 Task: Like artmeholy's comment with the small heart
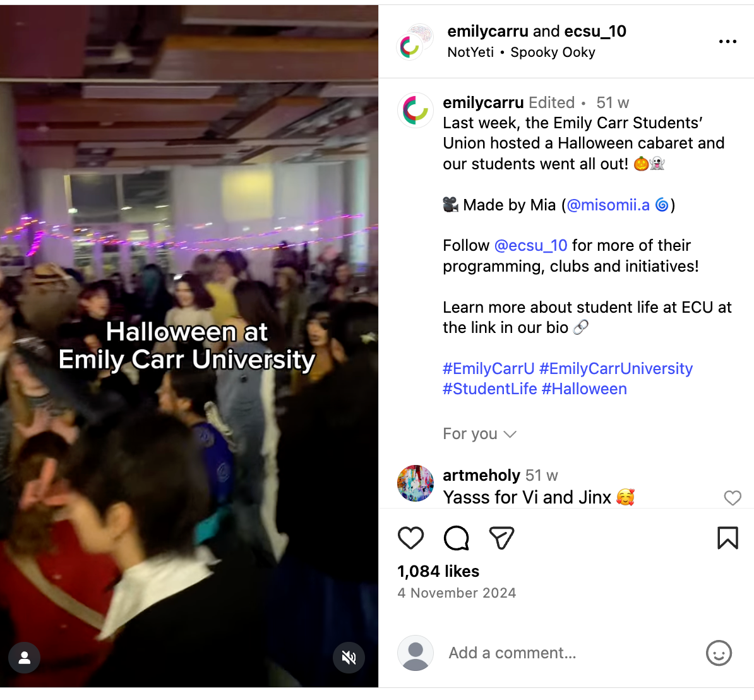733,498
